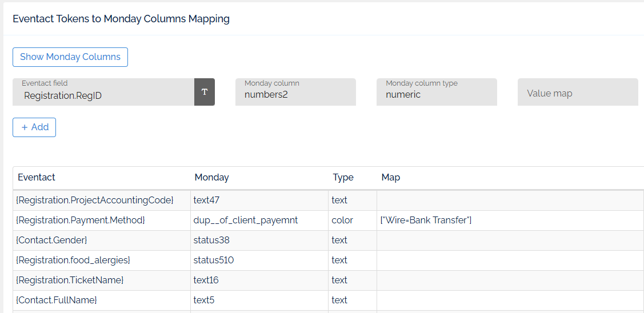Select the {Contact.FullName} cell
Screen dimensions: 644x313
point(102,300)
